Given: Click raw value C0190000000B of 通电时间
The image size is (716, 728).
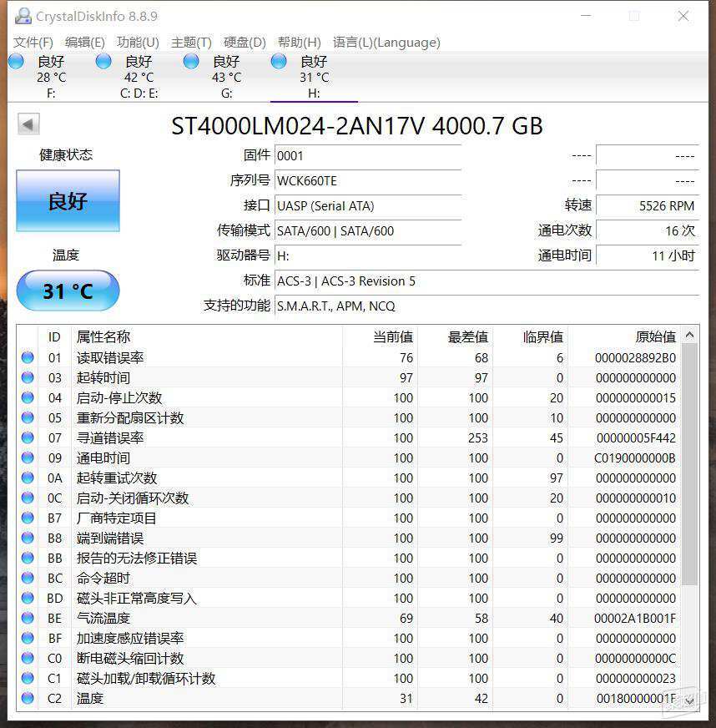Looking at the screenshot, I should coord(635,458).
